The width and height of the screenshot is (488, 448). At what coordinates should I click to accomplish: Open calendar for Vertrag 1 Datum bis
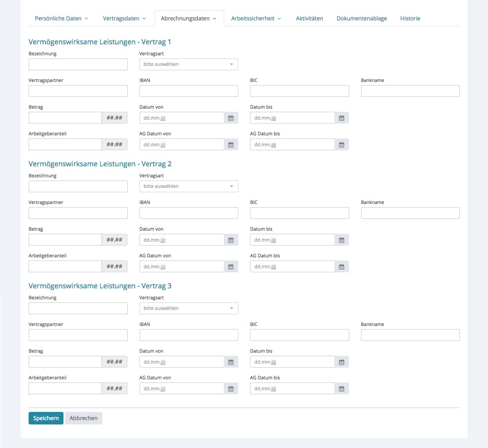341,118
